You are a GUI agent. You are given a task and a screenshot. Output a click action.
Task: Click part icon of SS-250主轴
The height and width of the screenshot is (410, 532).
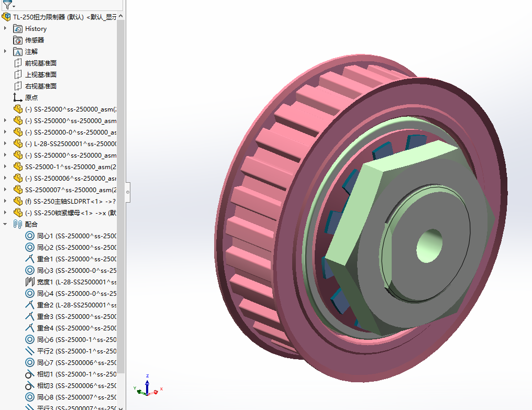(18, 201)
